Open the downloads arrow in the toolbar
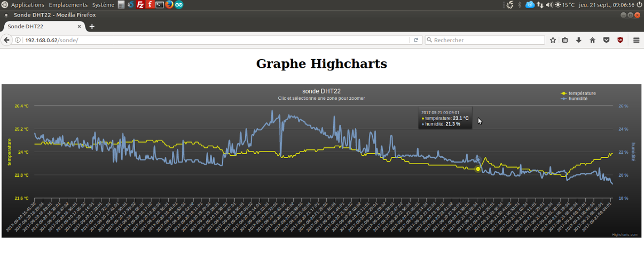 coord(579,40)
